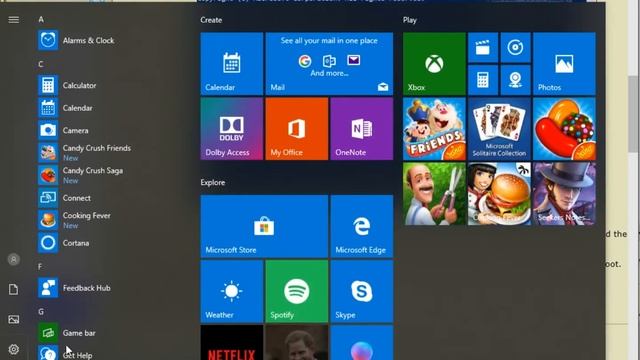The height and width of the screenshot is (360, 640).
Task: Launch the Dolby Access tile
Action: (x=232, y=129)
